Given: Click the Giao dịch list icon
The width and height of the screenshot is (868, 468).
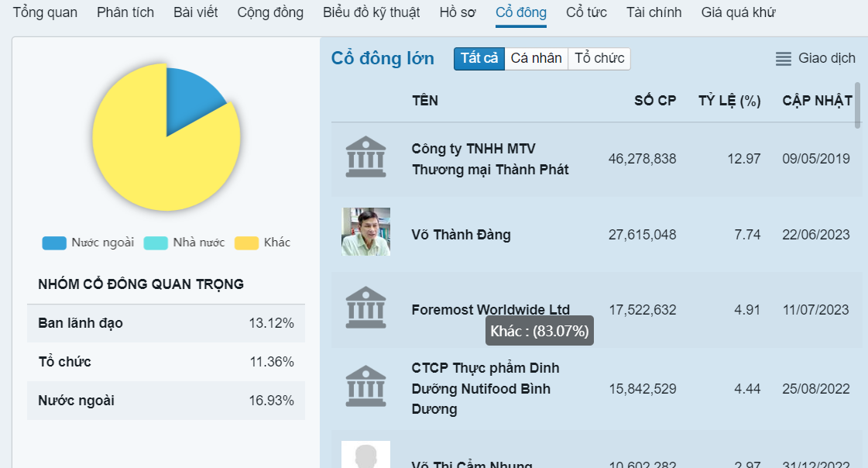Looking at the screenshot, I should tap(784, 59).
